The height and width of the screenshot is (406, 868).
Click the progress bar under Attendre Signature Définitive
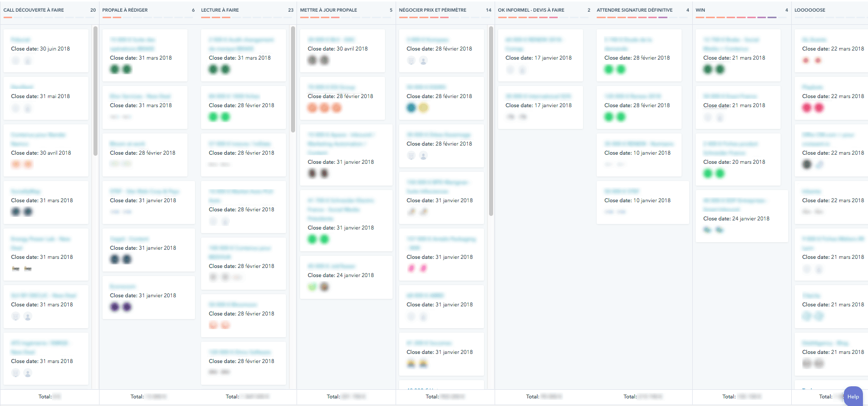[642, 18]
